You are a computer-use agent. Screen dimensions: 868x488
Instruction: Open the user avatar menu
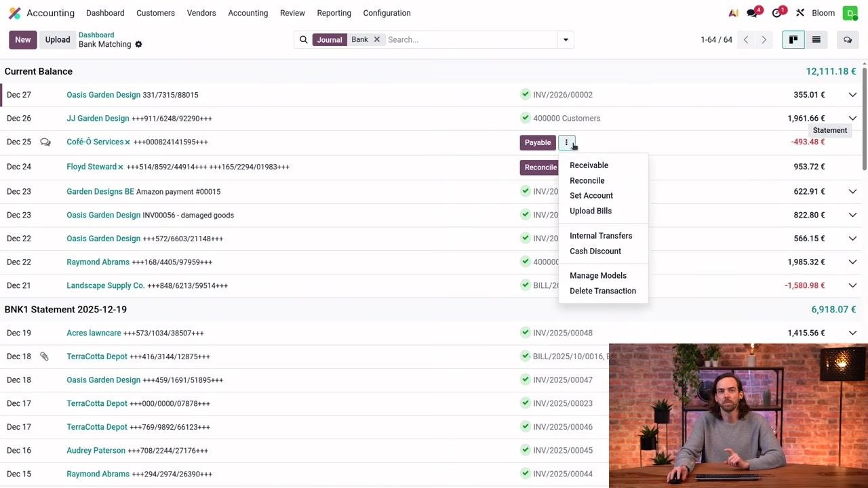coord(850,13)
